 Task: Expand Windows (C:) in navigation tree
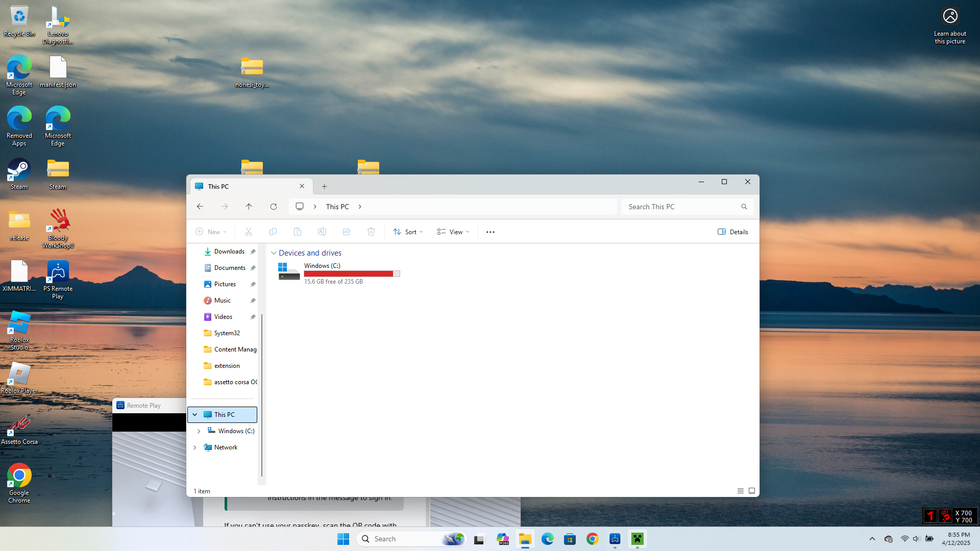tap(199, 431)
